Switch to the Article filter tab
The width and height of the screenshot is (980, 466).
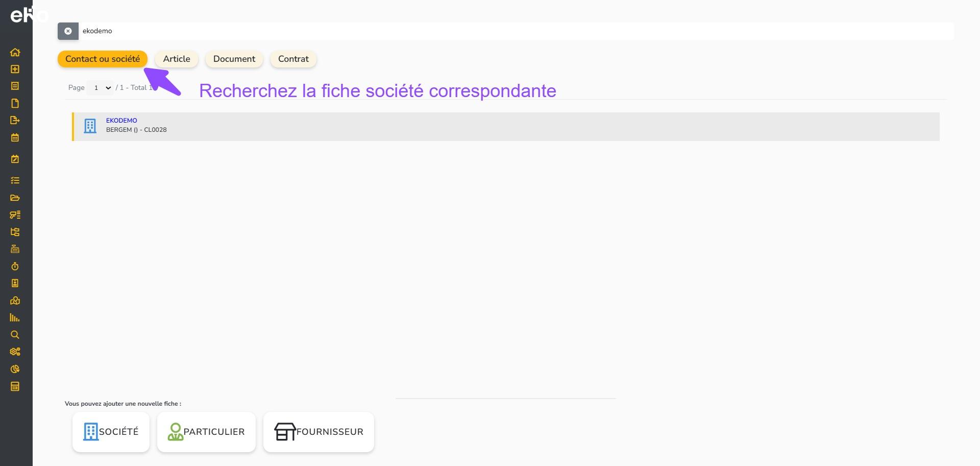(x=177, y=59)
